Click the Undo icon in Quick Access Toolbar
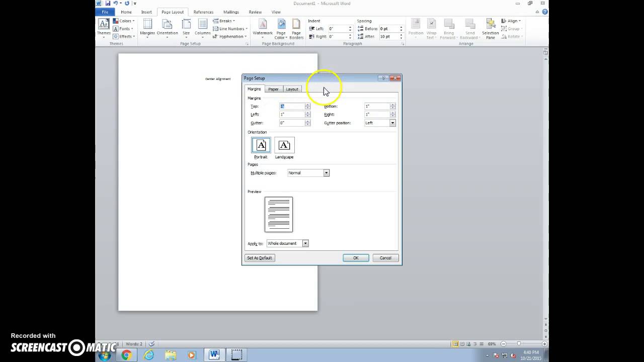Viewport: 644px width, 362px height. pos(116,4)
